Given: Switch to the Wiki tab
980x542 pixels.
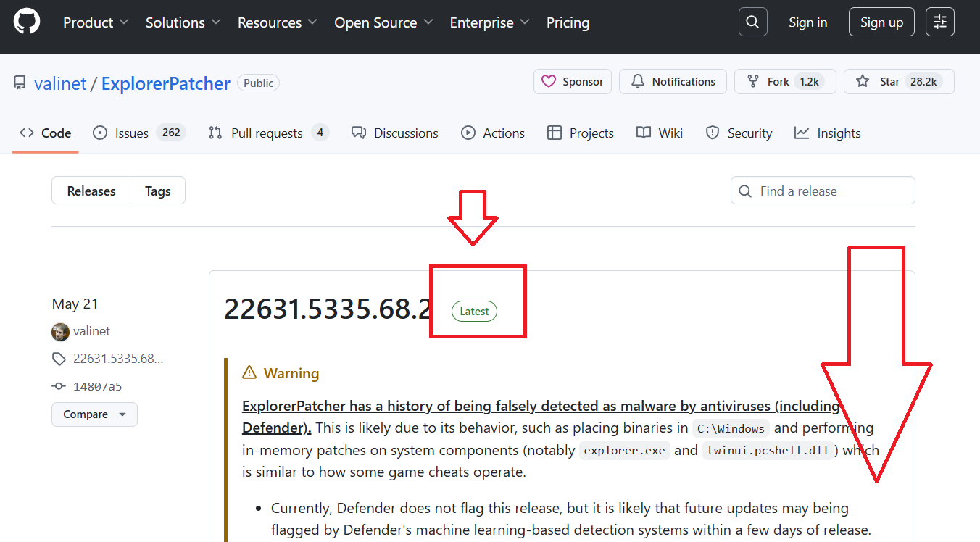Looking at the screenshot, I should click(x=660, y=133).
